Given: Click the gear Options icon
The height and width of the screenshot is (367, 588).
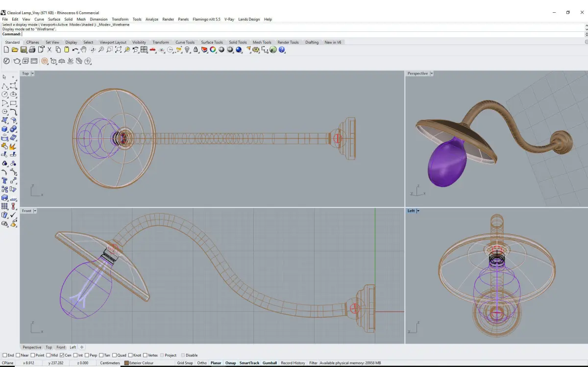Looking at the screenshot, I should (x=256, y=49).
